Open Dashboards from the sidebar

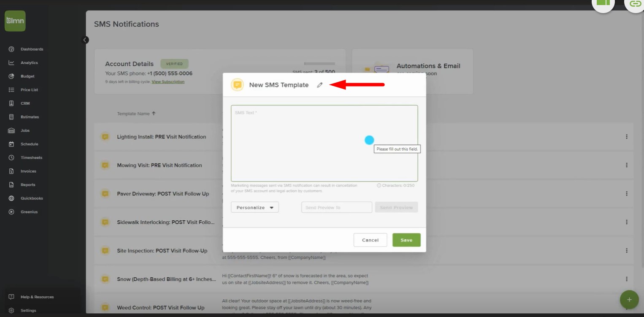click(x=32, y=49)
